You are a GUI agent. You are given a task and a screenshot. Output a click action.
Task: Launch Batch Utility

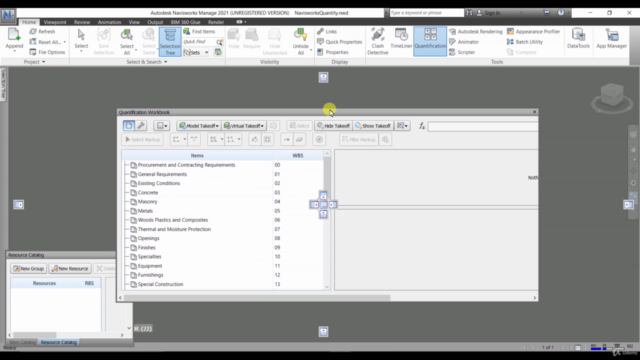click(525, 42)
